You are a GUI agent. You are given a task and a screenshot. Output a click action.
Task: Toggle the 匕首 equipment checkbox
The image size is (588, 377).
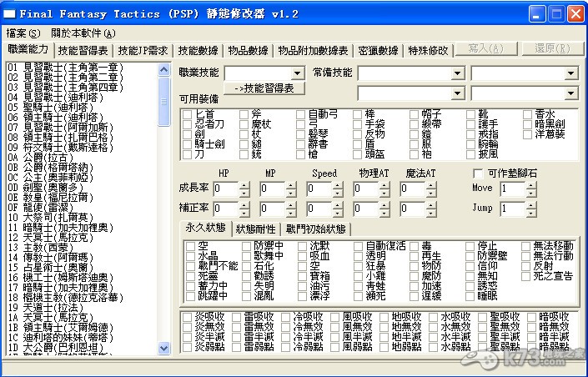point(187,114)
